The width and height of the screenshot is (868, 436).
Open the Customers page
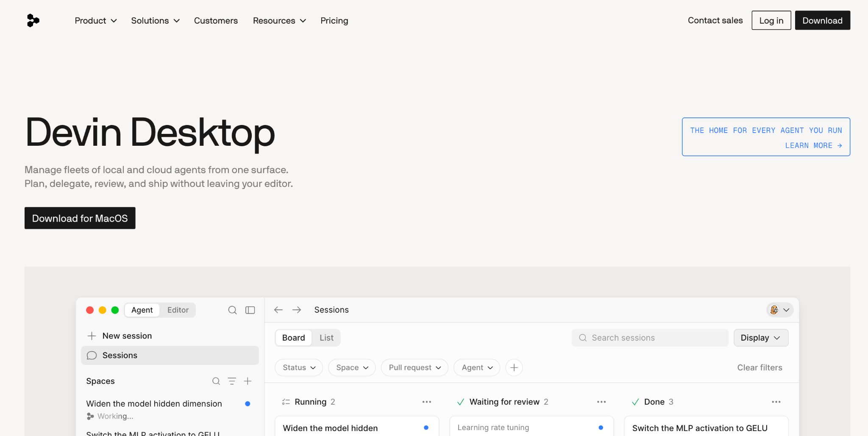(216, 21)
